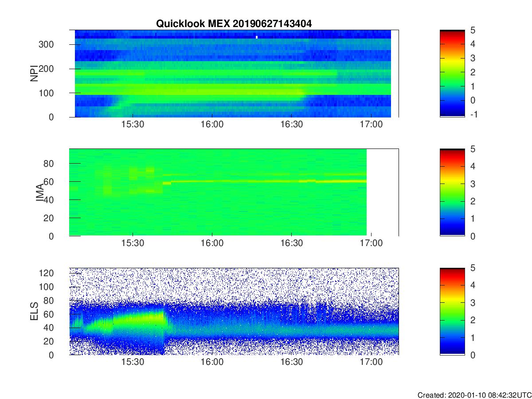The image size is (532, 399).
Task: Click the 16:00 time label under IMA plot
Action: [x=212, y=244]
